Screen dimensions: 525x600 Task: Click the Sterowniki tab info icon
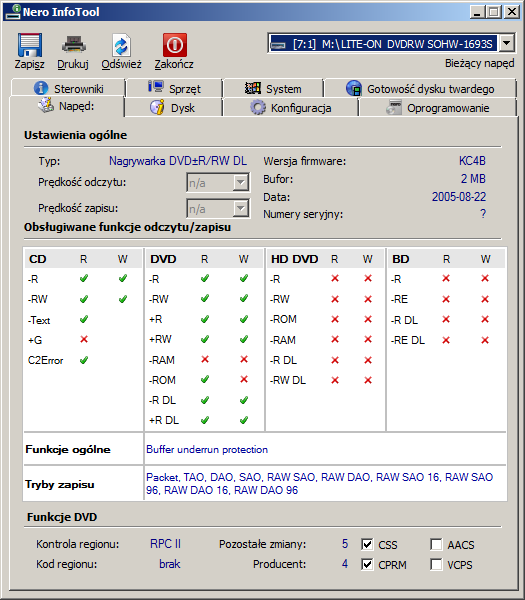[41, 88]
